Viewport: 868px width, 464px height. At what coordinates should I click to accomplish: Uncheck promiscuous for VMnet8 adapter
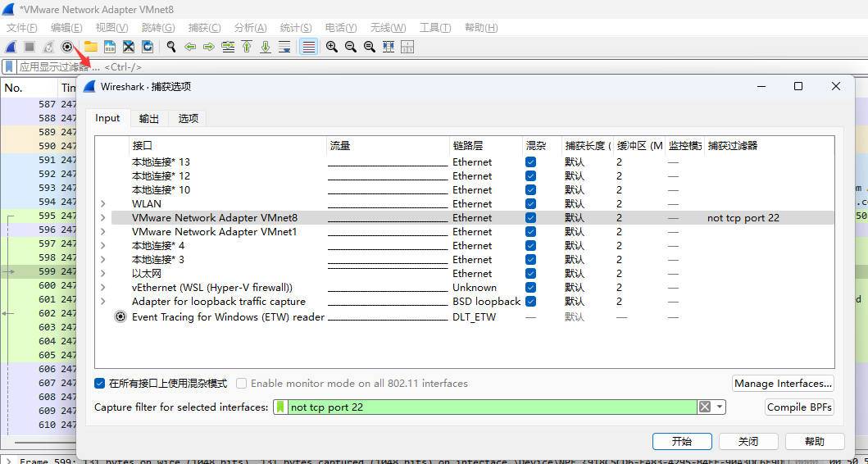530,217
